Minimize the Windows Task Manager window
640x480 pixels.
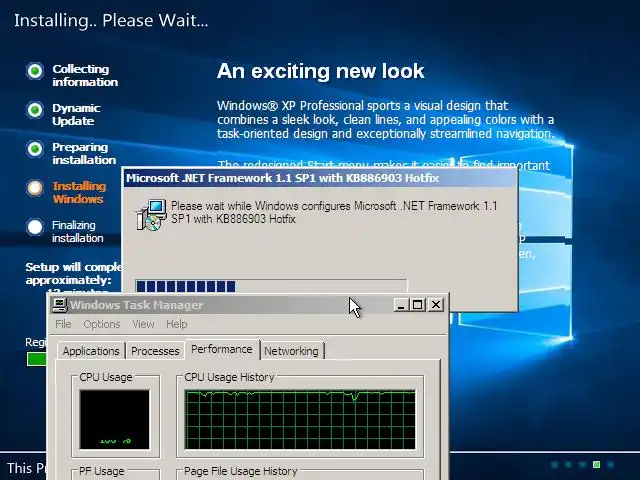coord(401,305)
